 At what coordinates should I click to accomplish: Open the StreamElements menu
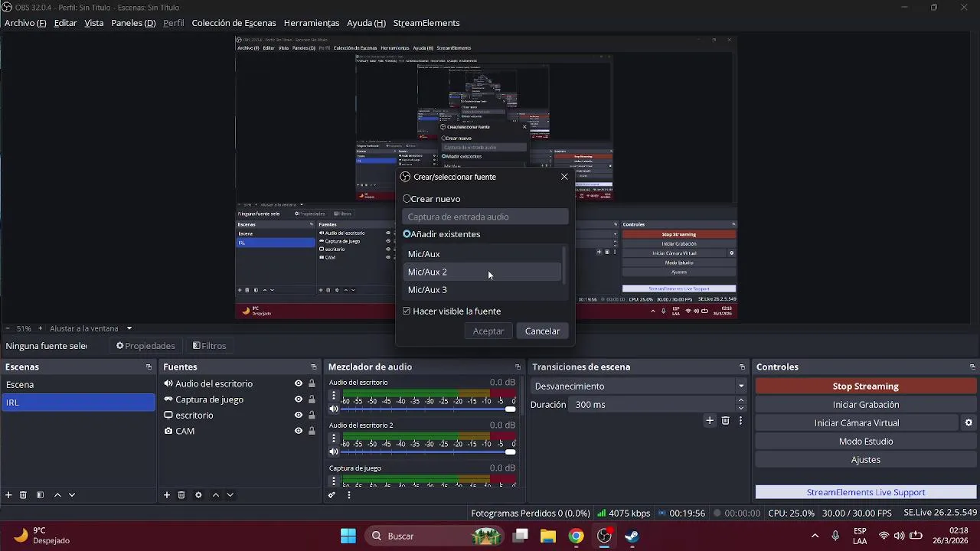[x=426, y=23]
